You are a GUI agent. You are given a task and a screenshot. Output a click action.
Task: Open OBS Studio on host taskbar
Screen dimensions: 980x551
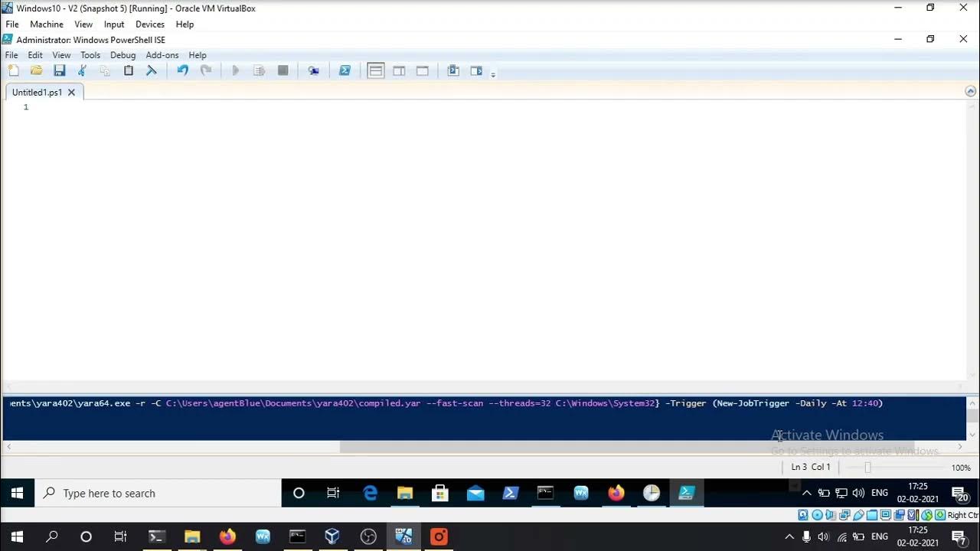[368, 536]
